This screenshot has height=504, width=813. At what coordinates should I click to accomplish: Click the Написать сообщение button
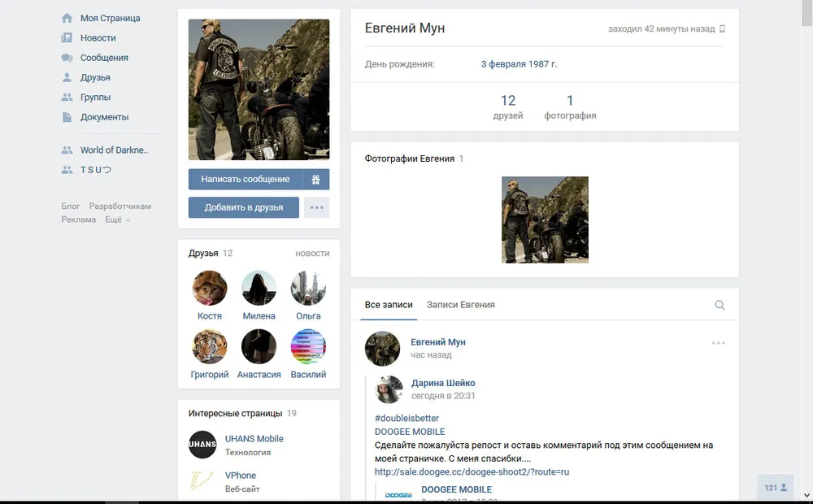click(245, 179)
